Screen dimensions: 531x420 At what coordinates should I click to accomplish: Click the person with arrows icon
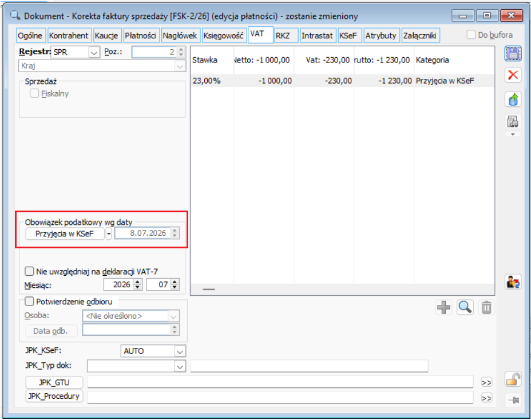(x=513, y=282)
